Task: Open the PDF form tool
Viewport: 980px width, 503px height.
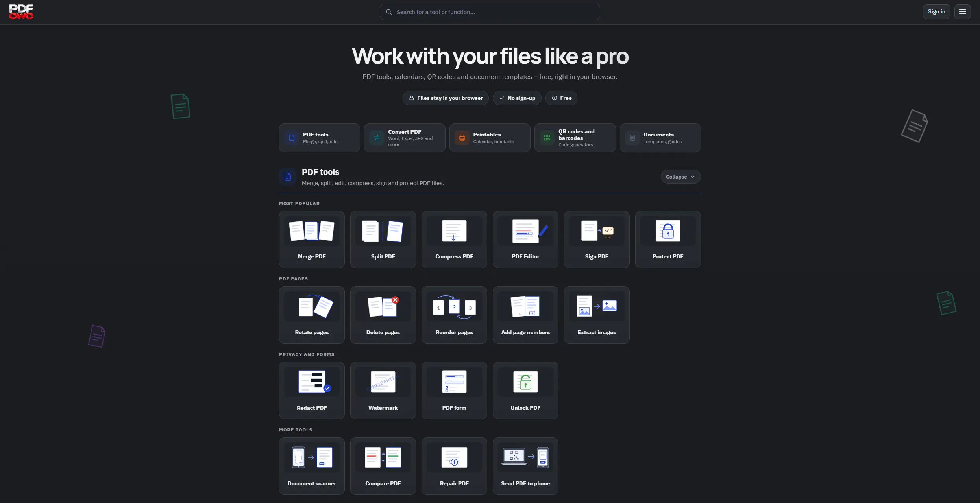Action: (x=454, y=391)
